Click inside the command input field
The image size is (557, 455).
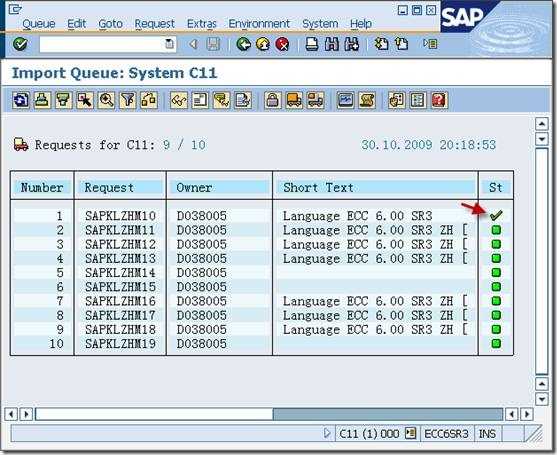click(102, 44)
